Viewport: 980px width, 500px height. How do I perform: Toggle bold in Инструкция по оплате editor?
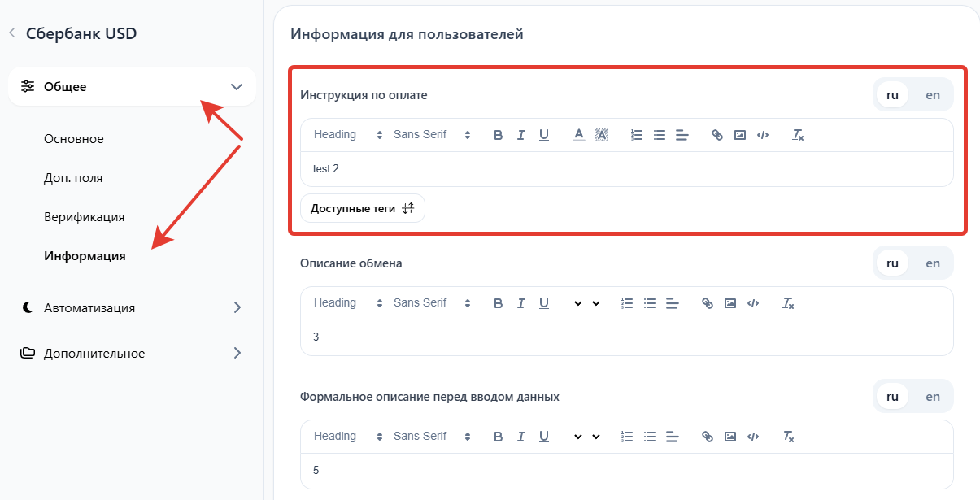pos(499,135)
